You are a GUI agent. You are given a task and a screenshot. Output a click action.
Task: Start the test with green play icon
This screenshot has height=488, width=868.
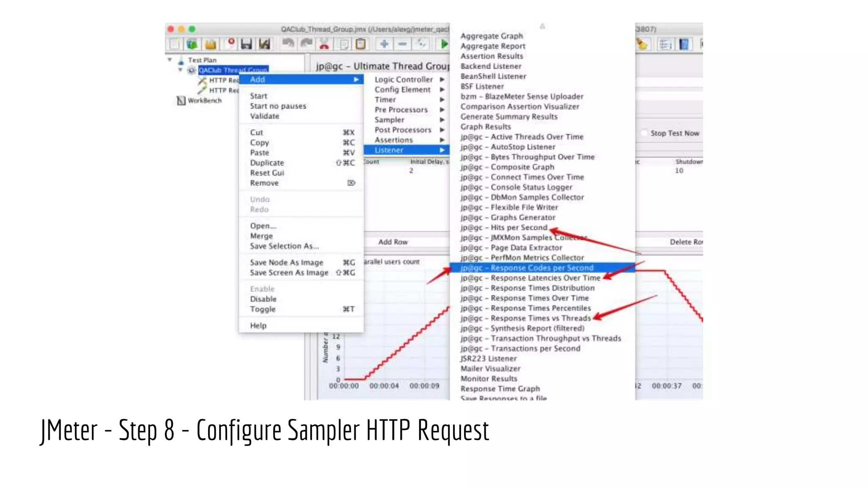(x=443, y=44)
